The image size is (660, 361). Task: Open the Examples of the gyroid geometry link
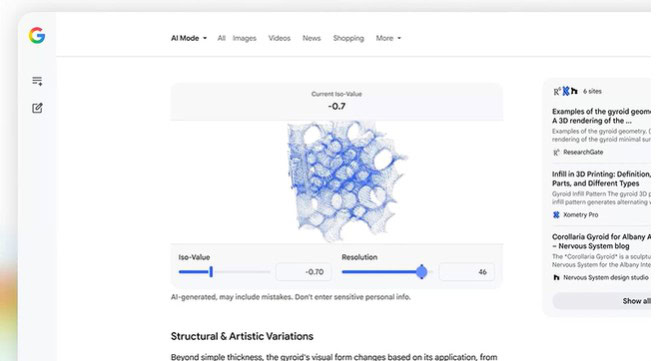[601, 116]
